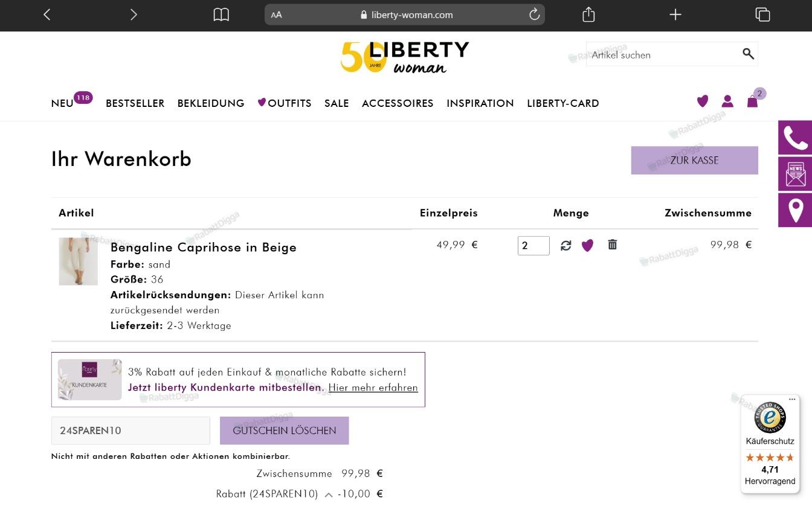Open the SALE menu
Viewport: 812px width, 509px height.
click(x=337, y=103)
